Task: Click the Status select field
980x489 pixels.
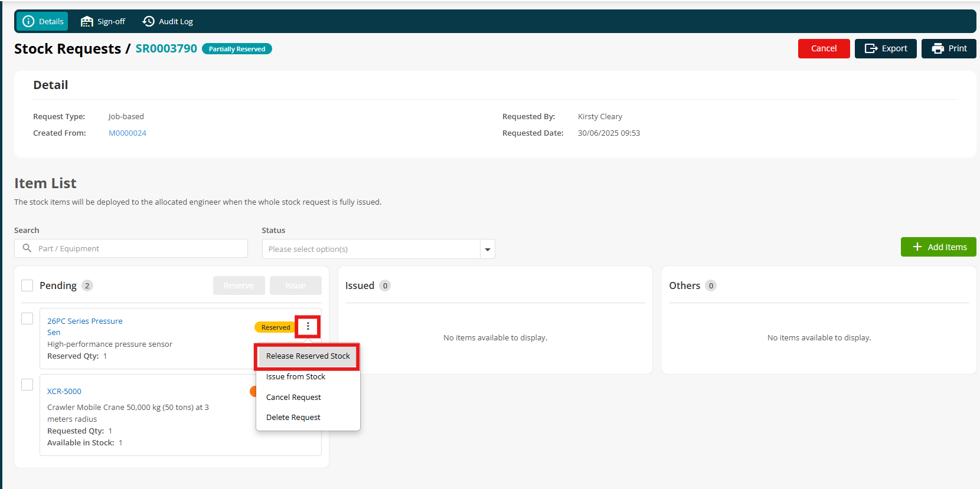Action: 371,249
